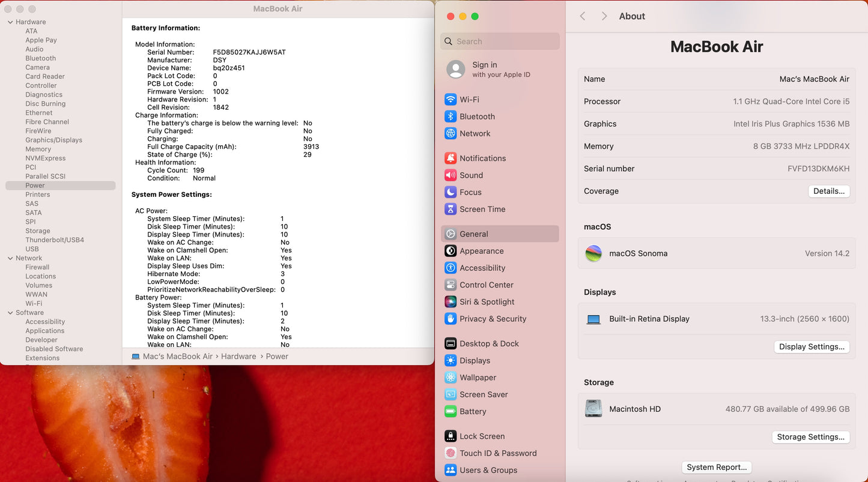Open the Privacy & Security pane
The width and height of the screenshot is (868, 482).
point(493,319)
